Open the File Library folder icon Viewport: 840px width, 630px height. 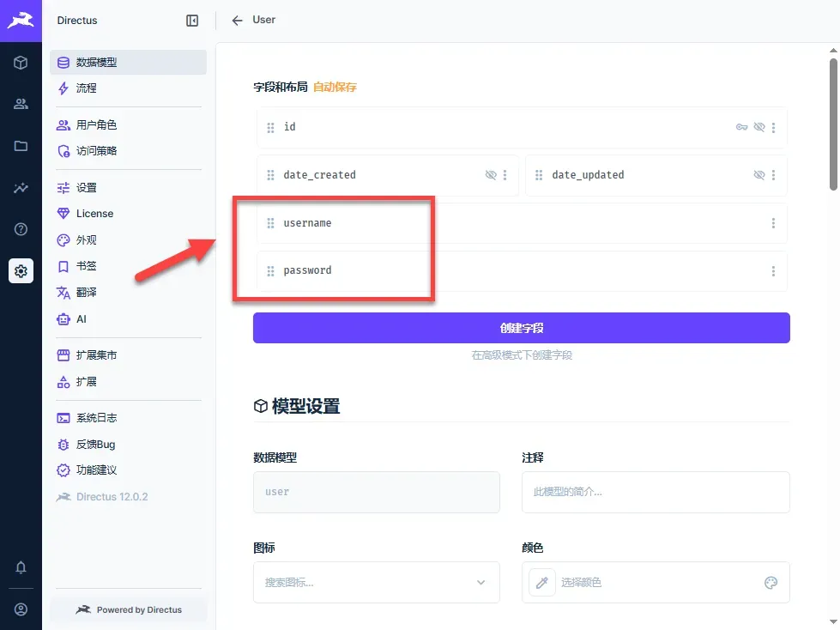pyautogui.click(x=21, y=146)
